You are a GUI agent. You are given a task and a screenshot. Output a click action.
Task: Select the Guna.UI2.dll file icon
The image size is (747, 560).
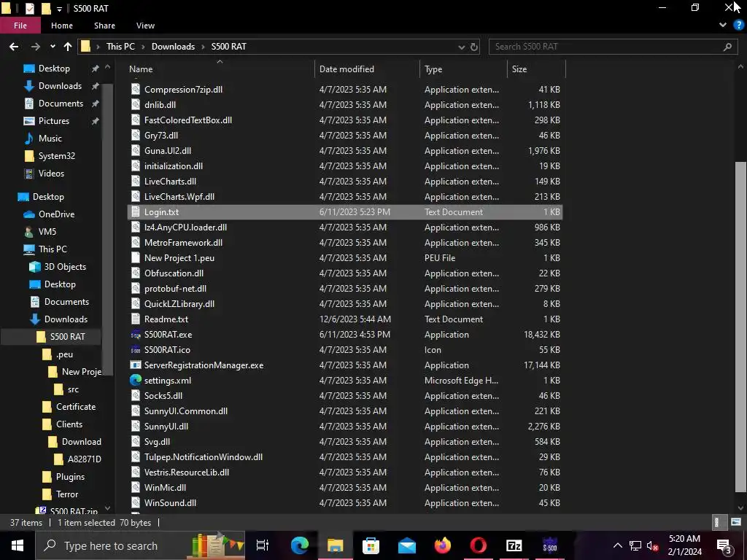136,151
